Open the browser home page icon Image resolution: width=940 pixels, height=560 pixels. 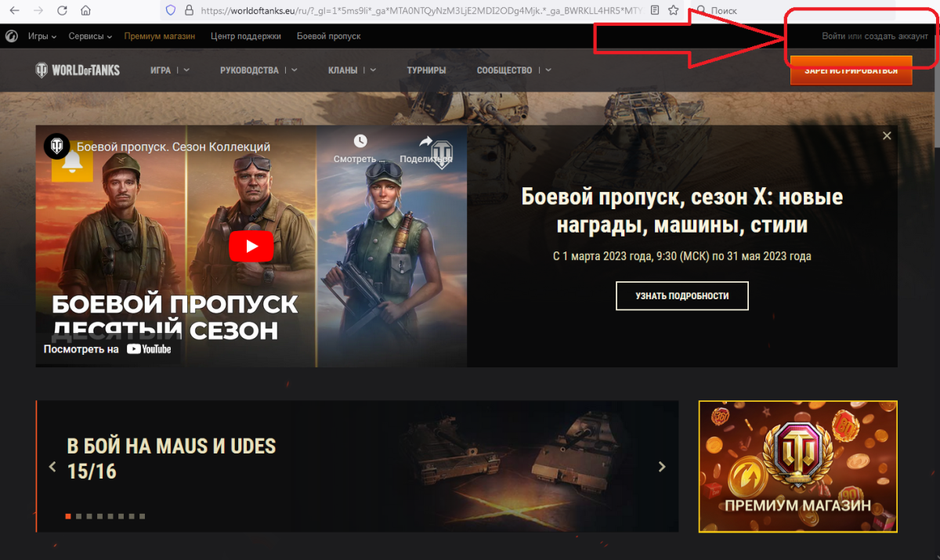(85, 10)
